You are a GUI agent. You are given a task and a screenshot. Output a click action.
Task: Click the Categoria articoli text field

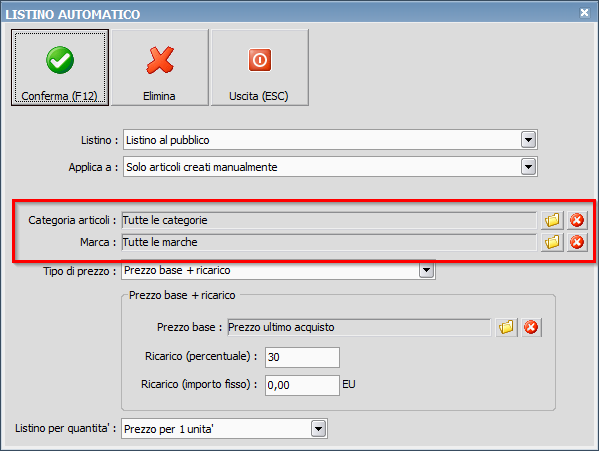329,220
